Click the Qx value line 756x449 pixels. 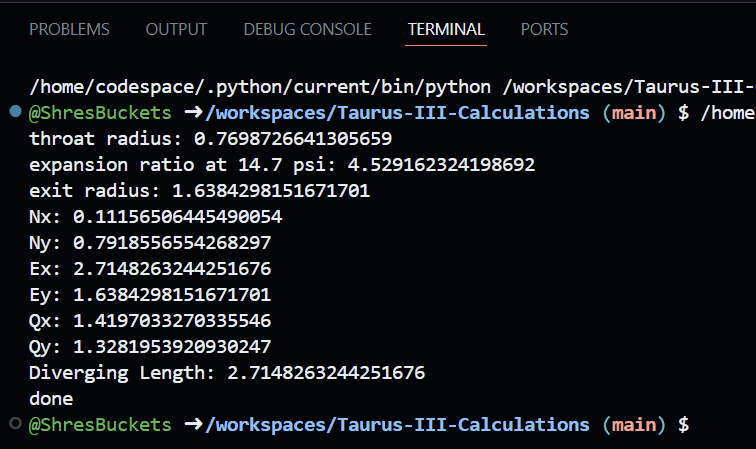(150, 321)
